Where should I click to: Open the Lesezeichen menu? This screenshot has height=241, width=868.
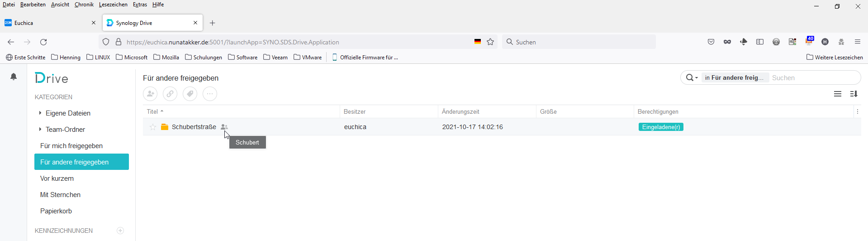point(113,5)
